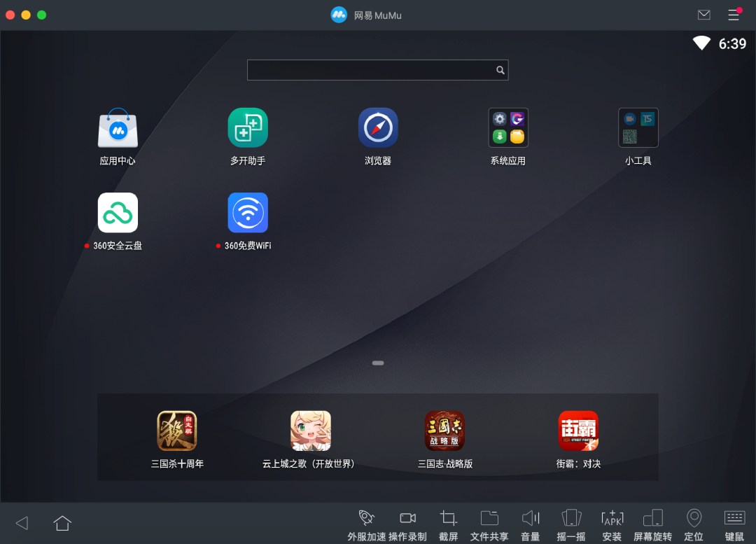Open the 应用中心 app store icon
Viewport: 756px width, 544px height.
click(x=118, y=128)
